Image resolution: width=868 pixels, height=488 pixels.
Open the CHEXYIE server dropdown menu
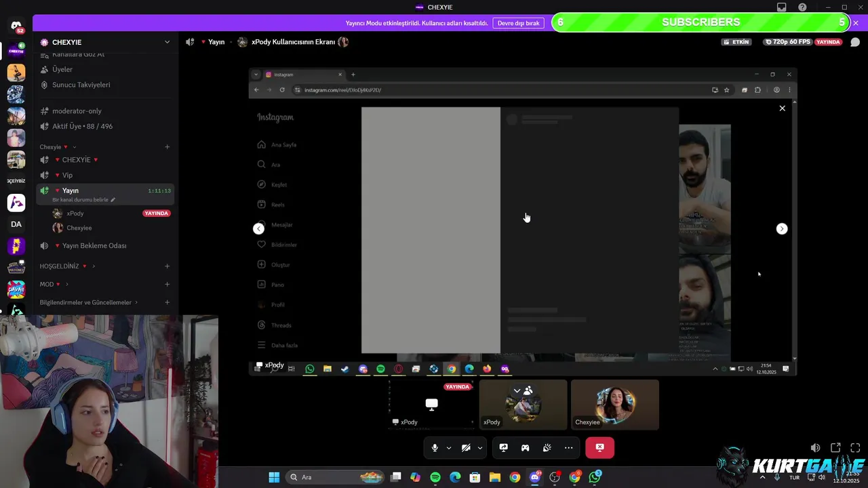click(167, 42)
